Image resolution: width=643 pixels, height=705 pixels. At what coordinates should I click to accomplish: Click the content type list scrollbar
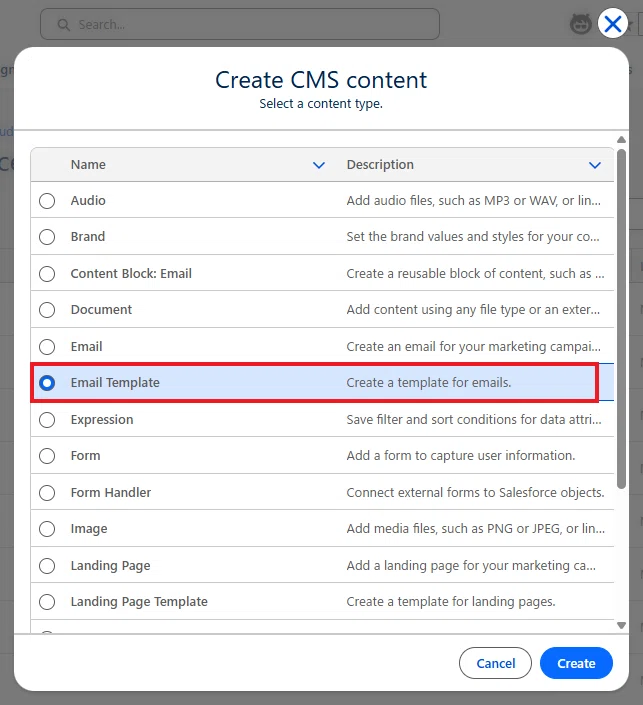tap(621, 319)
